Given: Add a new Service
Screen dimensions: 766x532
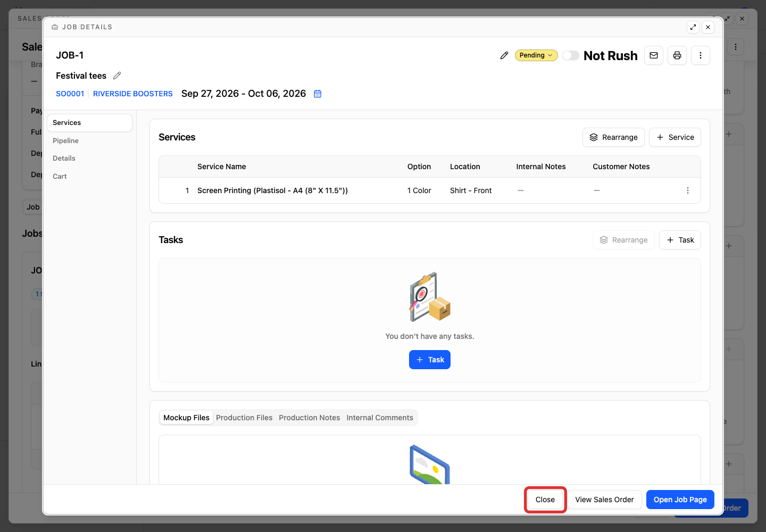Looking at the screenshot, I should (x=675, y=137).
